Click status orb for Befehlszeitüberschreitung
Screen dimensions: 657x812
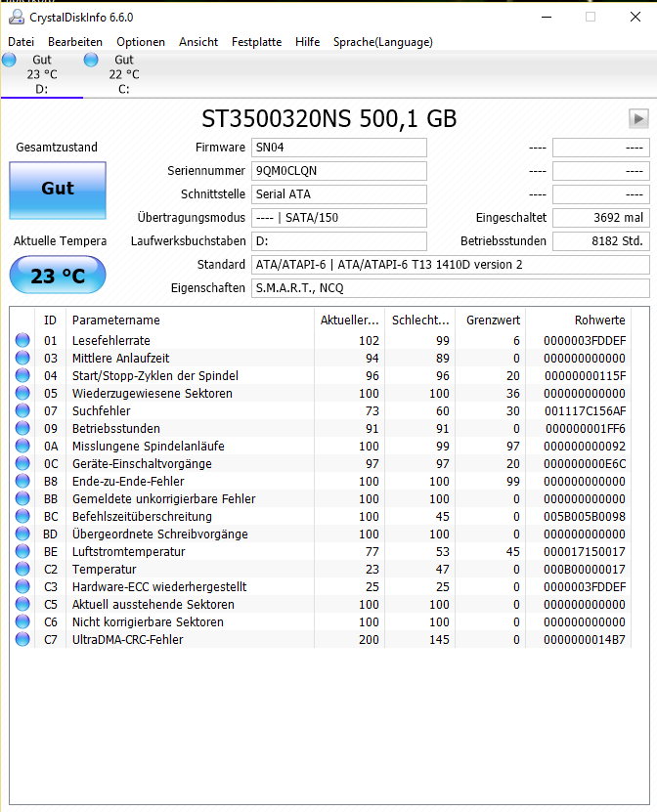click(x=22, y=516)
